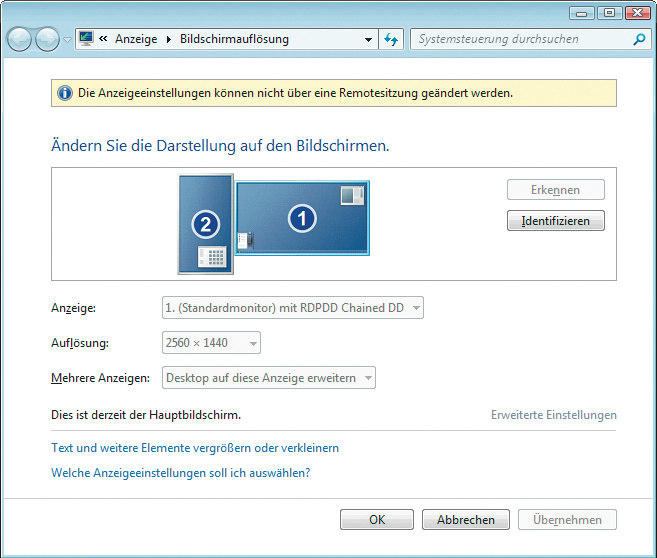The width and height of the screenshot is (657, 558).
Task: Maximize the window
Action: 610,13
